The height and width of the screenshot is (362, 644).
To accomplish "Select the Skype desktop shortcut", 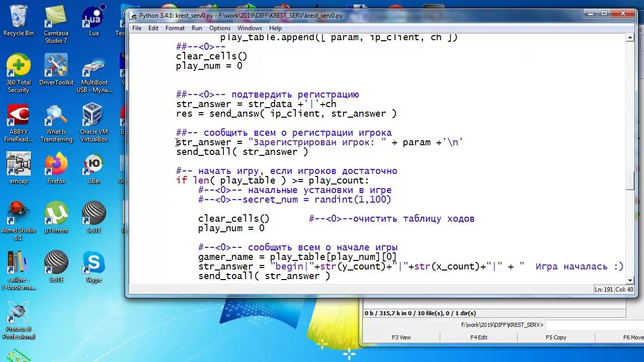I will pos(94,266).
